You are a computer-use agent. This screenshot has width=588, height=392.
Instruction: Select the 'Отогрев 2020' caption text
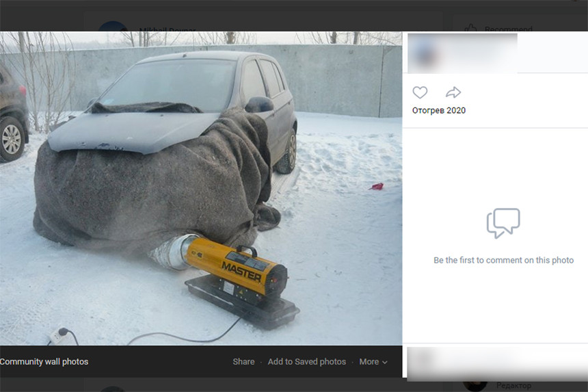click(439, 110)
